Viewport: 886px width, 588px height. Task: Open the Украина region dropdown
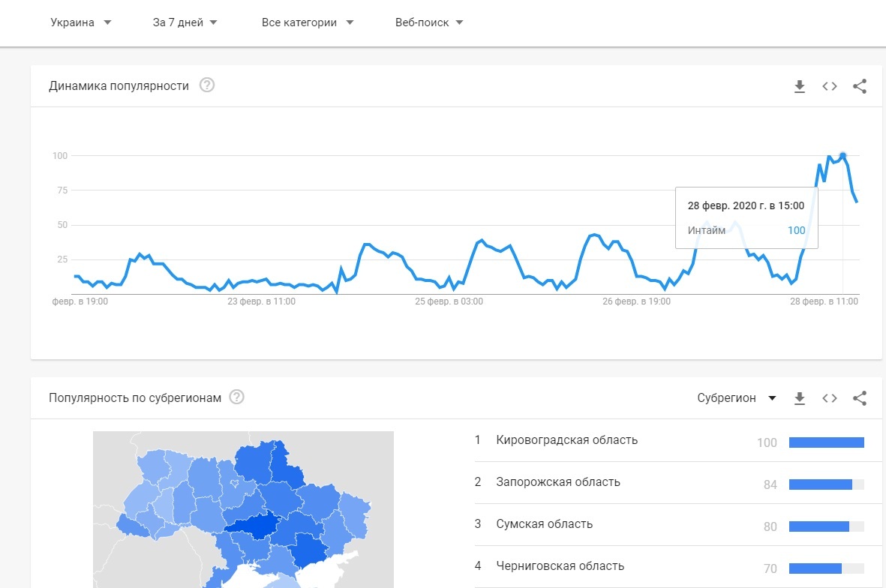[80, 22]
